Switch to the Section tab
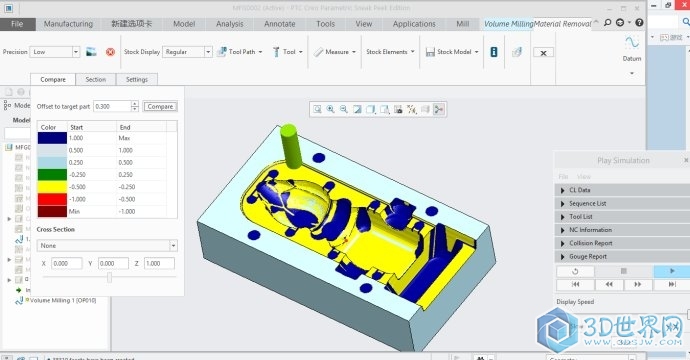 point(95,80)
